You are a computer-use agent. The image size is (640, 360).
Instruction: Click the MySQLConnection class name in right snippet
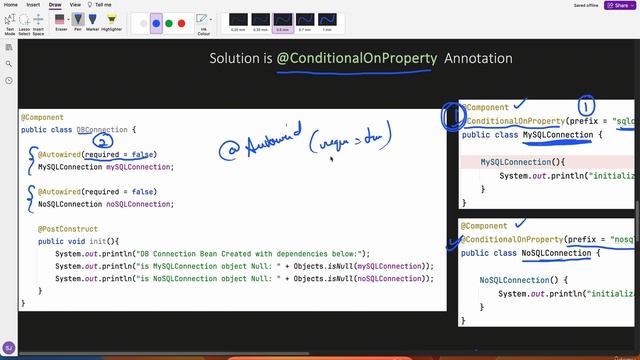coord(558,135)
